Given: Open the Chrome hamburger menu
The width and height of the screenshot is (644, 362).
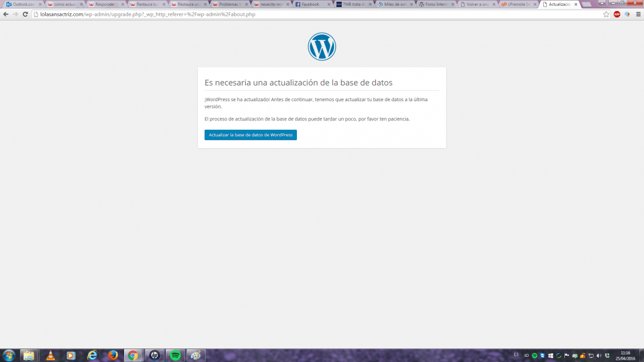Looking at the screenshot, I should pos(638,15).
